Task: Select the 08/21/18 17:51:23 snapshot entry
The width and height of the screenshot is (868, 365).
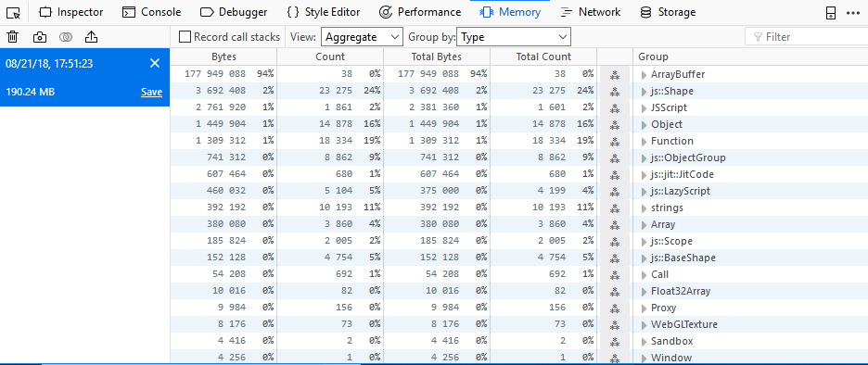Action: pyautogui.click(x=84, y=78)
